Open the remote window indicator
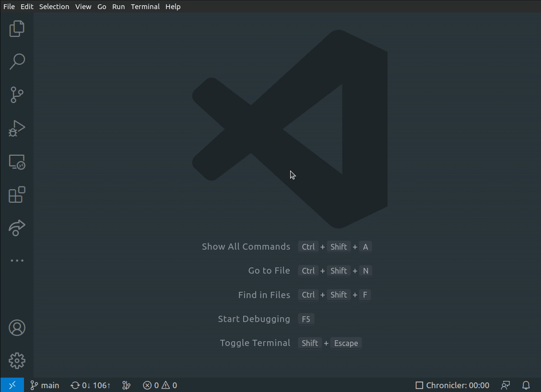This screenshot has width=541, height=392. [x=12, y=385]
